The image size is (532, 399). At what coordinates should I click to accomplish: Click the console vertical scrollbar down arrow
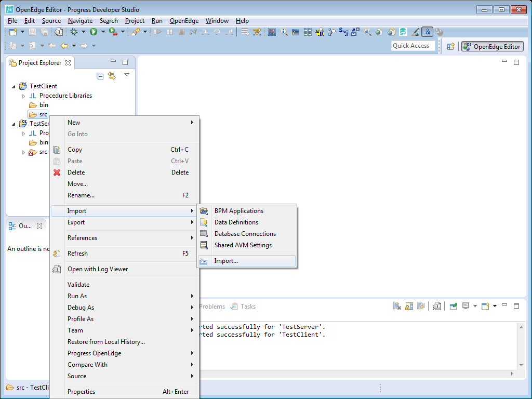pyautogui.click(x=521, y=365)
